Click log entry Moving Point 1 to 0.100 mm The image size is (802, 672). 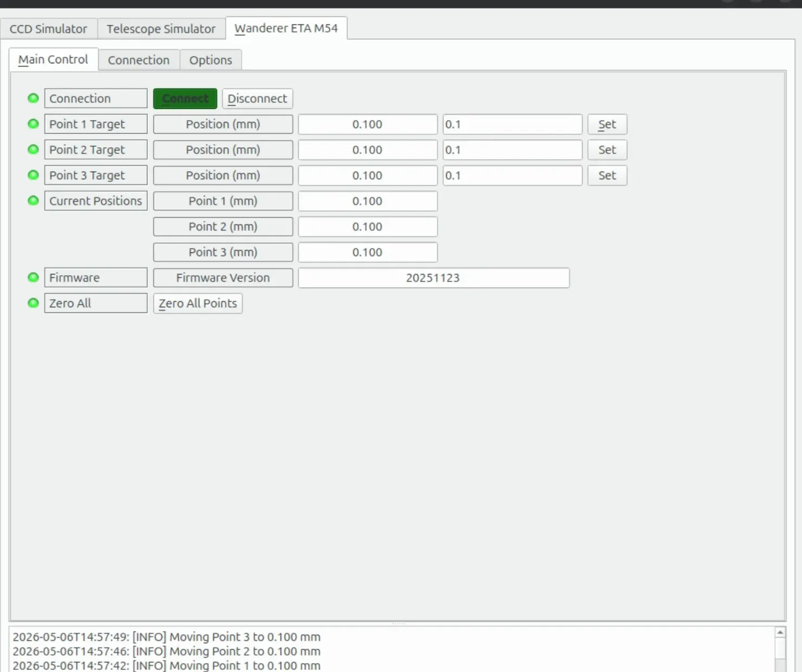pyautogui.click(x=167, y=666)
